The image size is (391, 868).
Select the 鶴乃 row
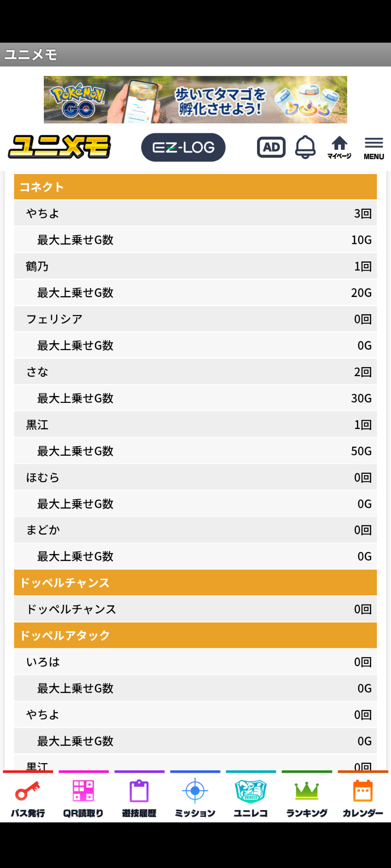195,266
